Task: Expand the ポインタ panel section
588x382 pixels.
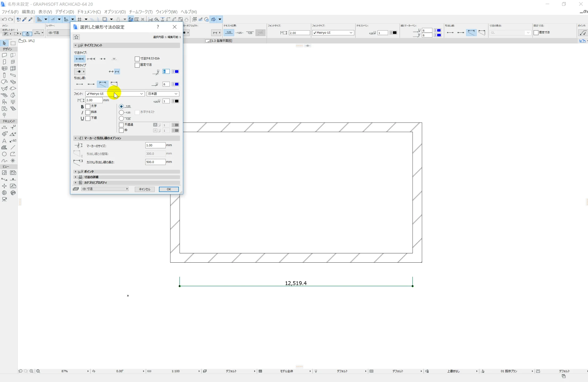Action: [89, 172]
